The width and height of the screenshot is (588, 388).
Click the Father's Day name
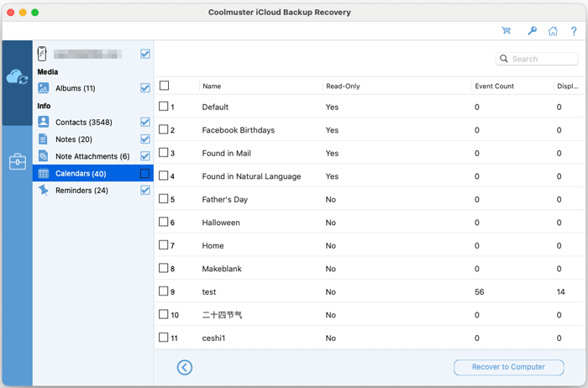click(x=224, y=199)
